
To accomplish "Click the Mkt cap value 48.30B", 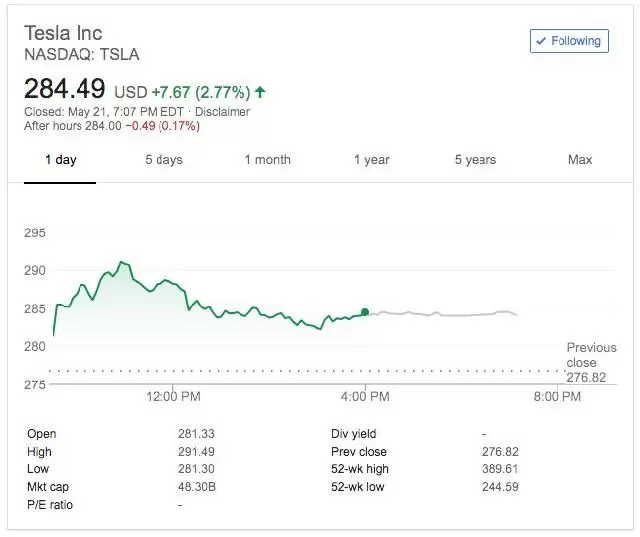I will point(195,487).
